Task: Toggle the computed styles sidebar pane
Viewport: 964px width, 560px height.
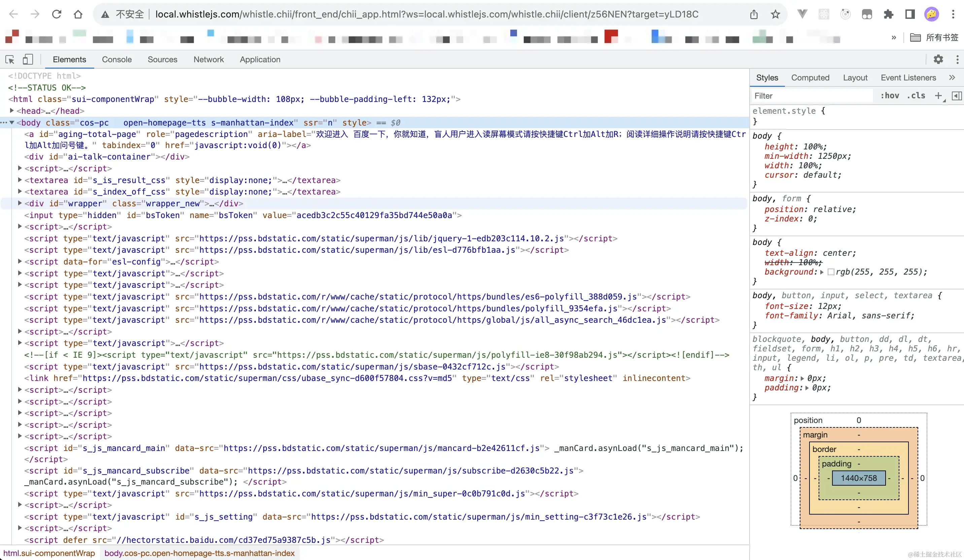Action: click(956, 96)
